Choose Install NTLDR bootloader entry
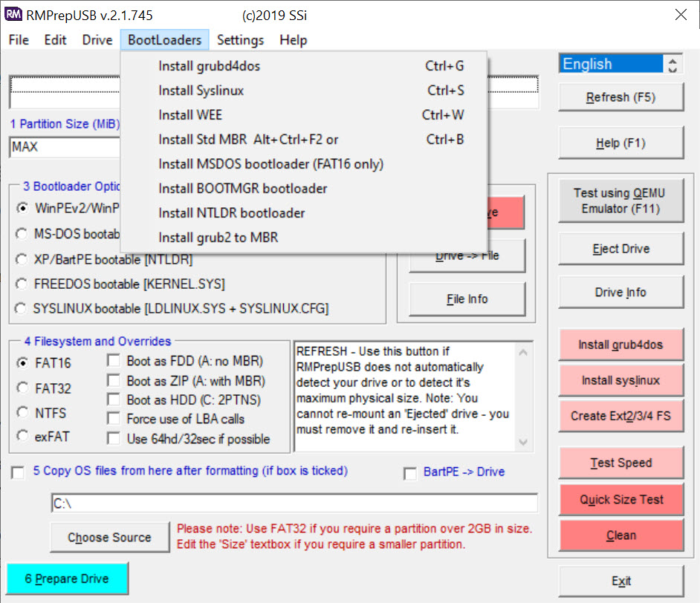Viewport: 700px width, 603px height. point(304,213)
